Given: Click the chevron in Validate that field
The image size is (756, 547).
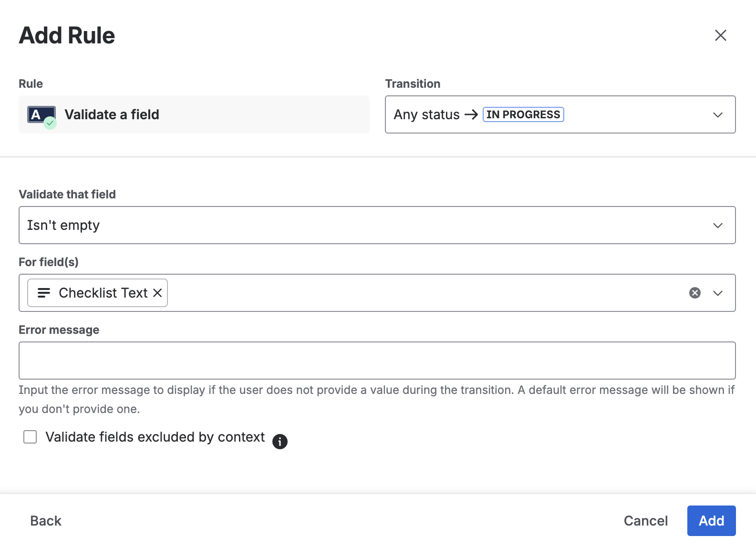Looking at the screenshot, I should point(717,226).
